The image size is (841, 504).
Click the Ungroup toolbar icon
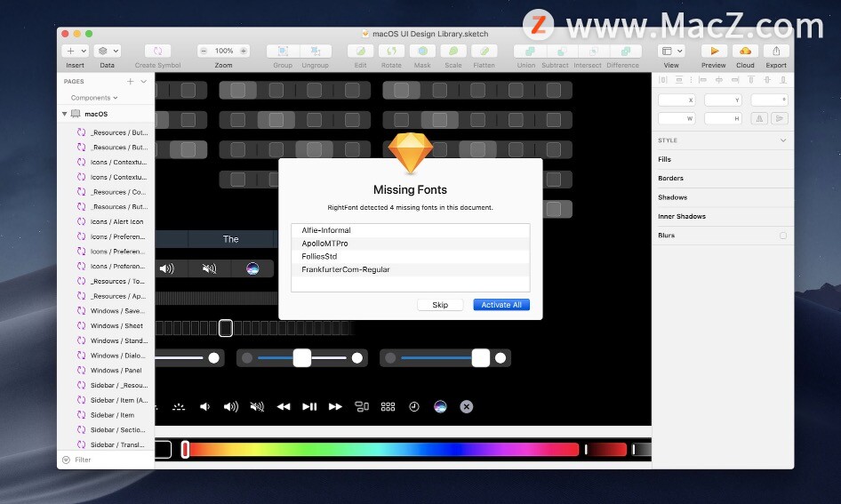tap(316, 51)
